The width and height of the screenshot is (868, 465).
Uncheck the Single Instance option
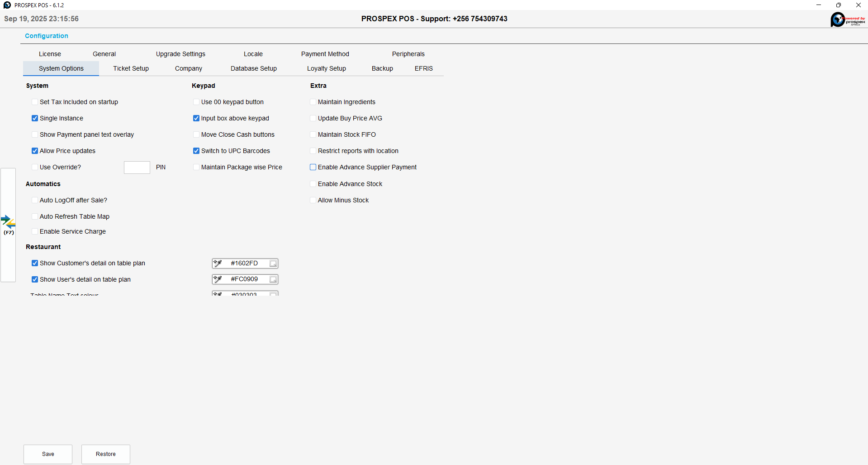[x=35, y=119]
